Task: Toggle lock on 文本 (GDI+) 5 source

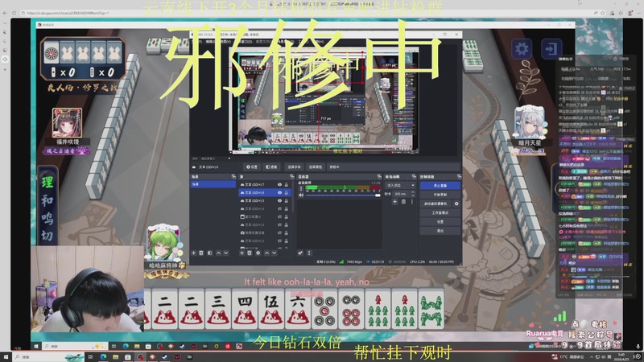Action: pos(287,200)
